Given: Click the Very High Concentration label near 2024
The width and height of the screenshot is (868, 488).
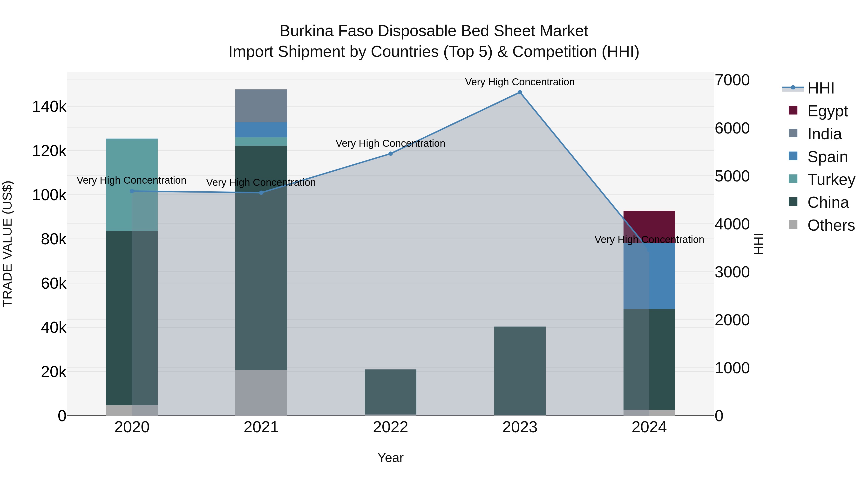Looking at the screenshot, I should (x=649, y=240).
